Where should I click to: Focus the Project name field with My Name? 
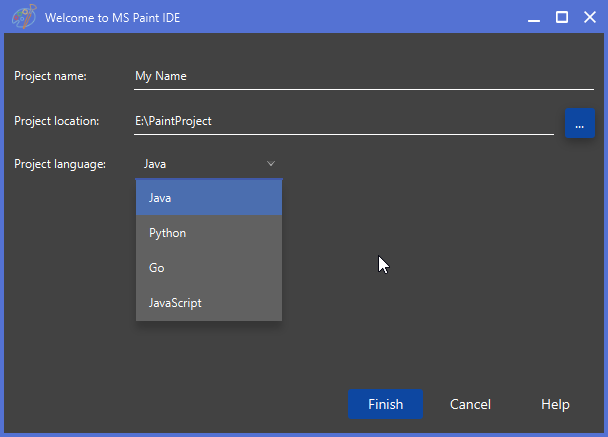click(x=364, y=76)
